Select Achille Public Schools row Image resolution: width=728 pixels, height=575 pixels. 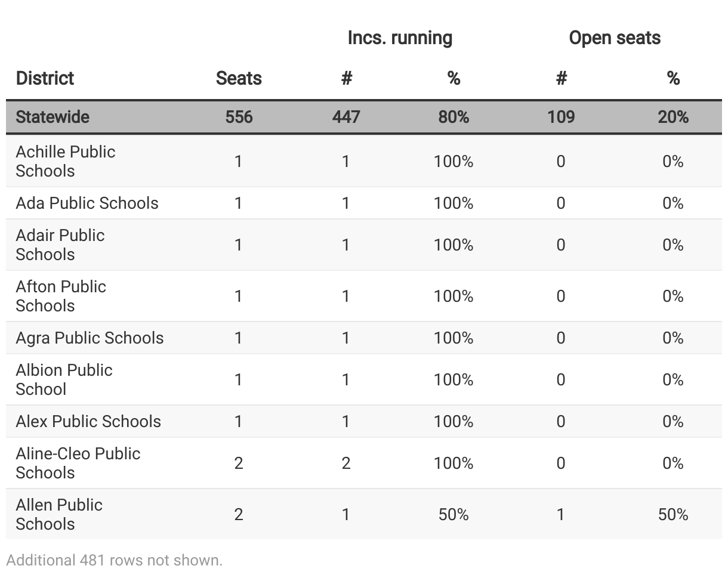tap(364, 161)
